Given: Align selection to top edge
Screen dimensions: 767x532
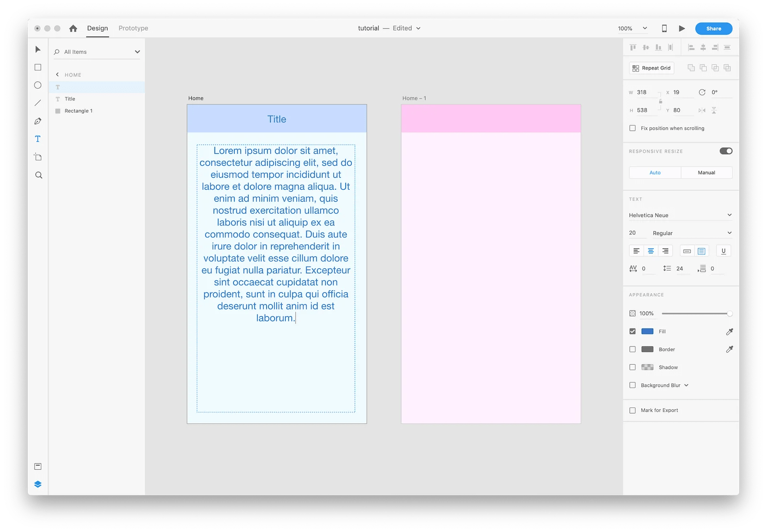Looking at the screenshot, I should [x=633, y=47].
